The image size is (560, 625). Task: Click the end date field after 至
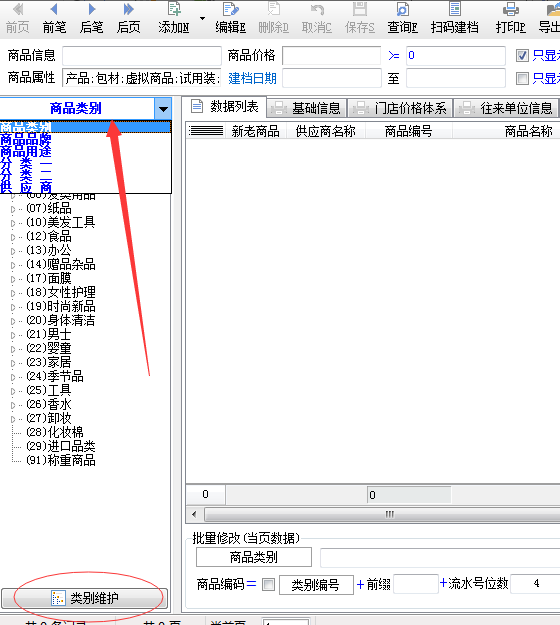click(x=456, y=78)
